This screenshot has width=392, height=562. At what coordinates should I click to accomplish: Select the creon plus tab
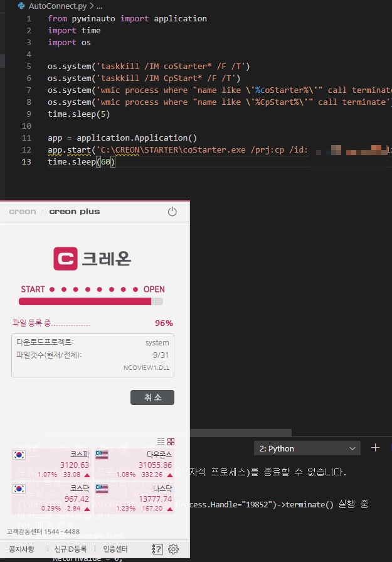(x=75, y=212)
